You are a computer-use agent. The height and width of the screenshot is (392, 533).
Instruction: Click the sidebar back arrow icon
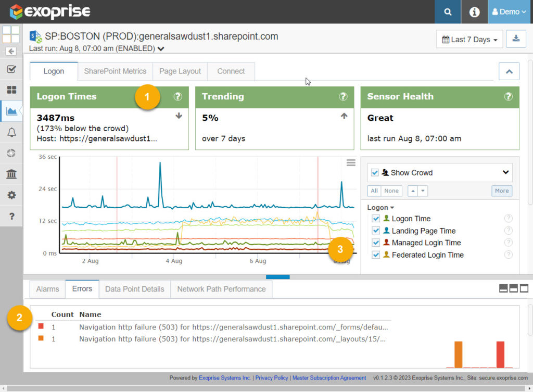point(11,52)
